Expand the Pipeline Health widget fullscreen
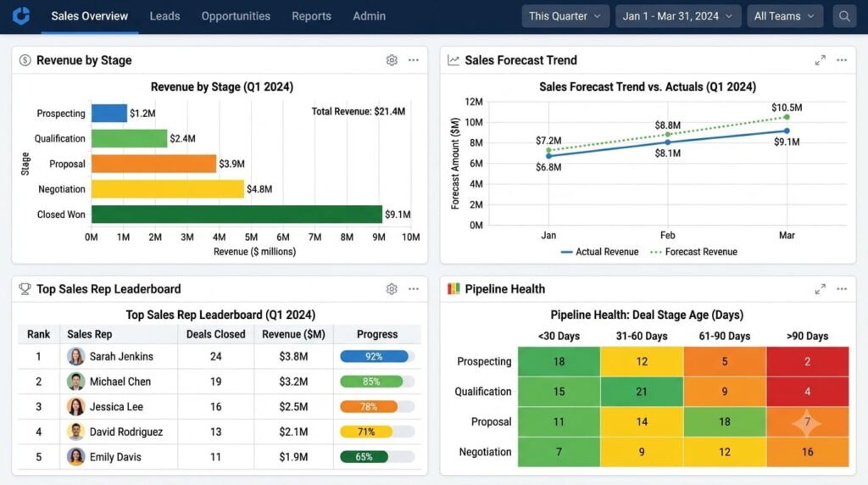The image size is (868, 485). [x=821, y=288]
